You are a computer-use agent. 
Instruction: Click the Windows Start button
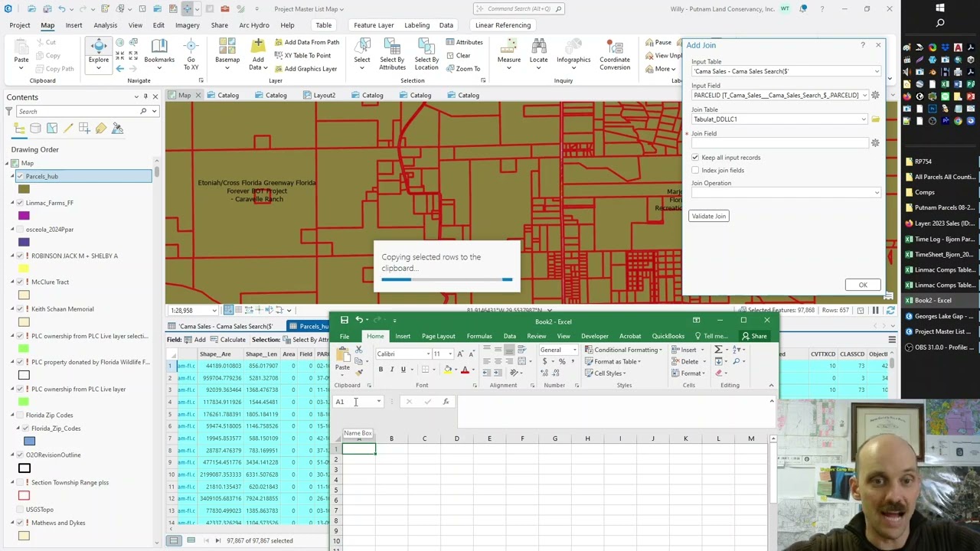[x=940, y=8]
